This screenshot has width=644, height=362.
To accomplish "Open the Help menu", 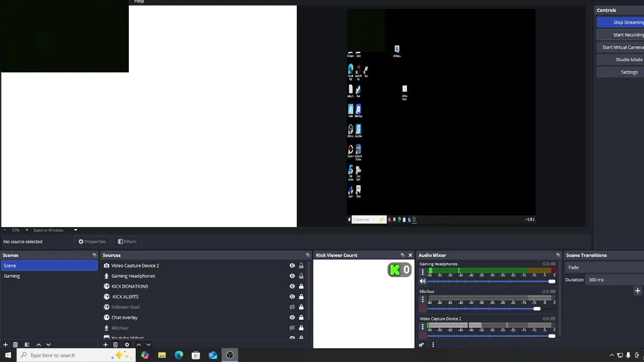I will (x=139, y=2).
